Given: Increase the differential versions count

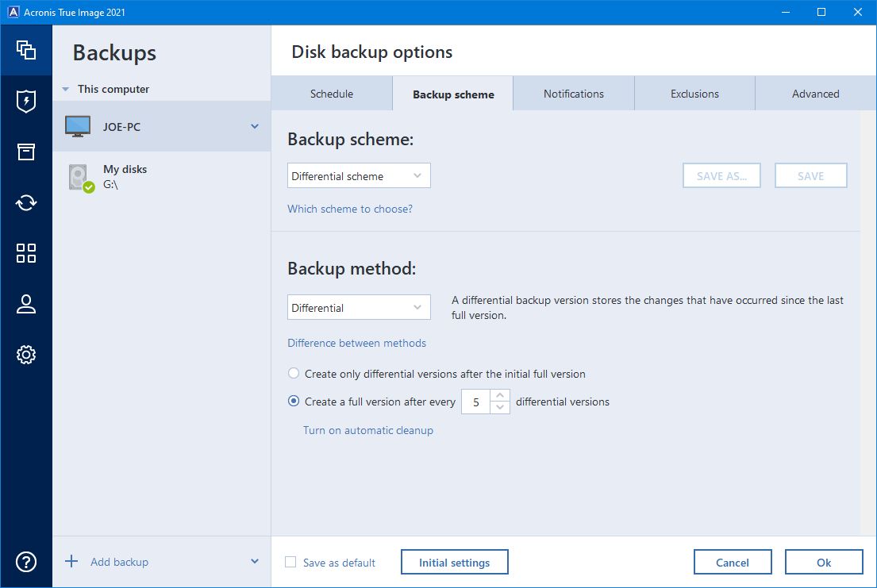Looking at the screenshot, I should pyautogui.click(x=500, y=395).
